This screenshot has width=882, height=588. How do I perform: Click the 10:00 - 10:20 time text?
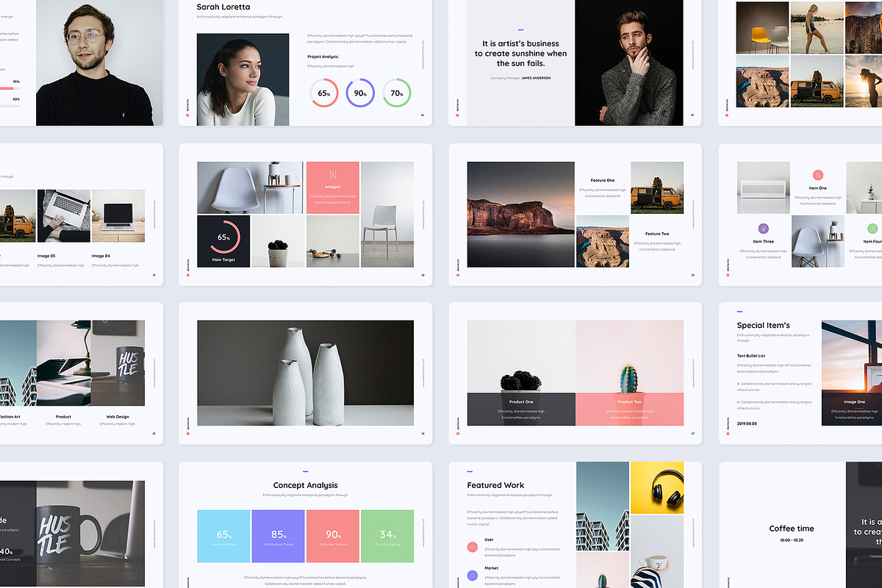point(792,540)
